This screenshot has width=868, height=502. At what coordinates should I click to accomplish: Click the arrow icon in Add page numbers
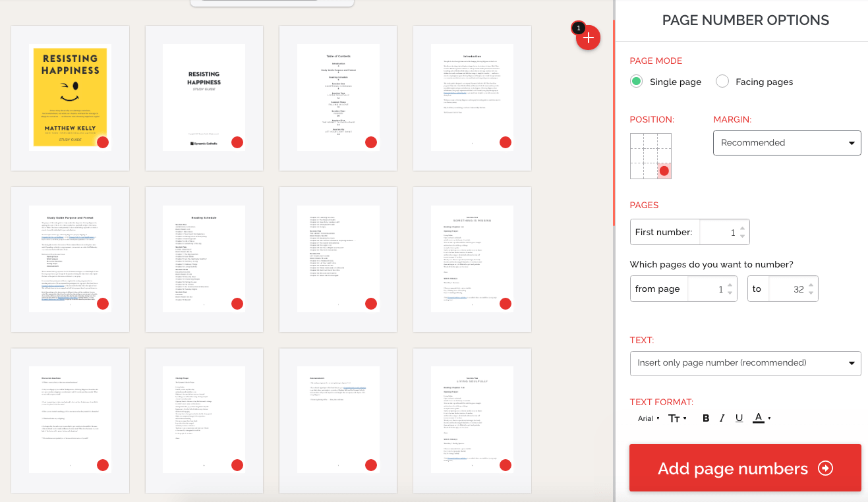tap(825, 468)
